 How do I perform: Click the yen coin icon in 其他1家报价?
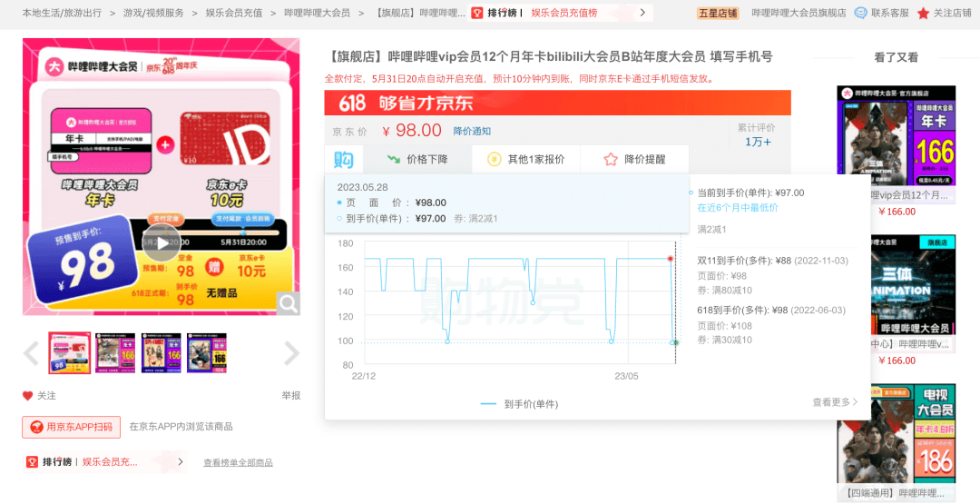495,160
